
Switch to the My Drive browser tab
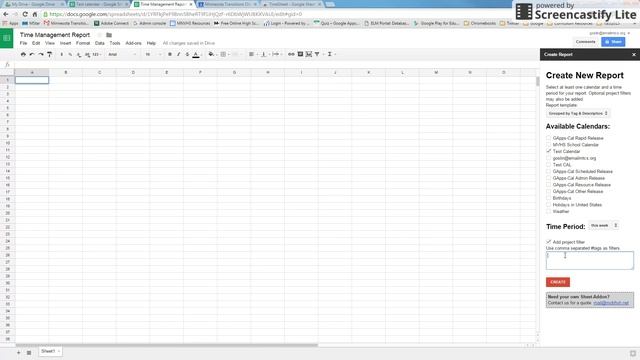(x=34, y=4)
